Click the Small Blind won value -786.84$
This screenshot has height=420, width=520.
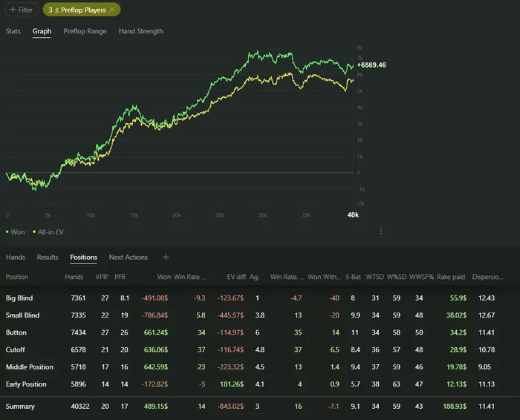pos(155,315)
